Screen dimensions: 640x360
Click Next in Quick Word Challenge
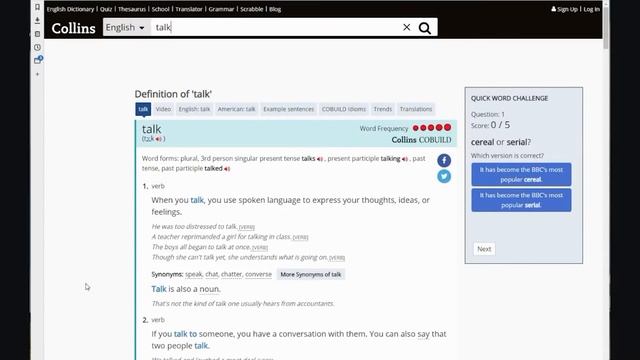point(484,249)
